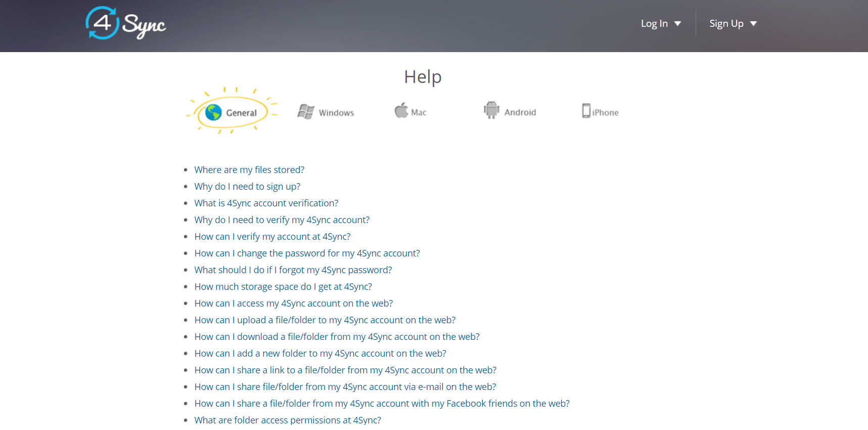Open 'What is 4Sync account verification?'
Image resolution: width=868 pixels, height=430 pixels.
click(266, 203)
